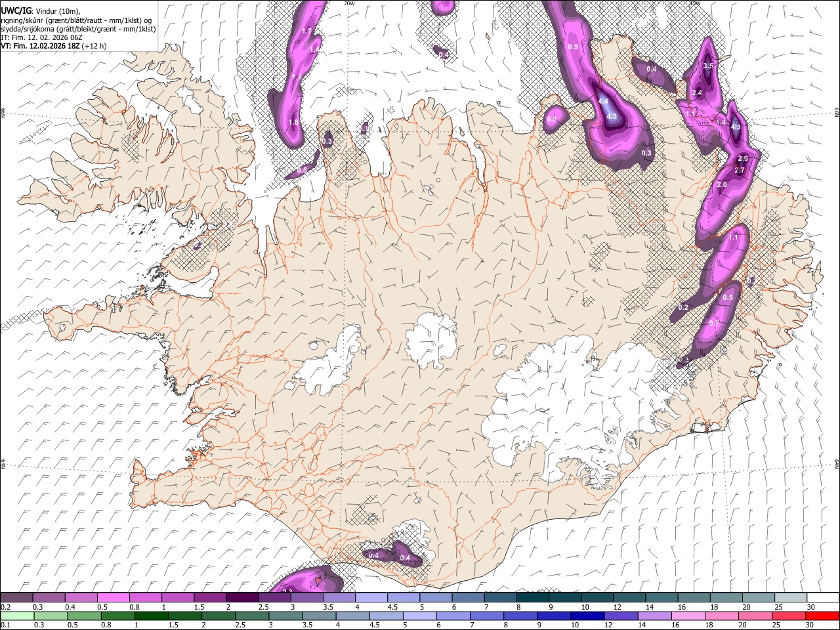Click the snowfall value '0.9' on the map
Screen dimensions: 840x630
(573, 47)
